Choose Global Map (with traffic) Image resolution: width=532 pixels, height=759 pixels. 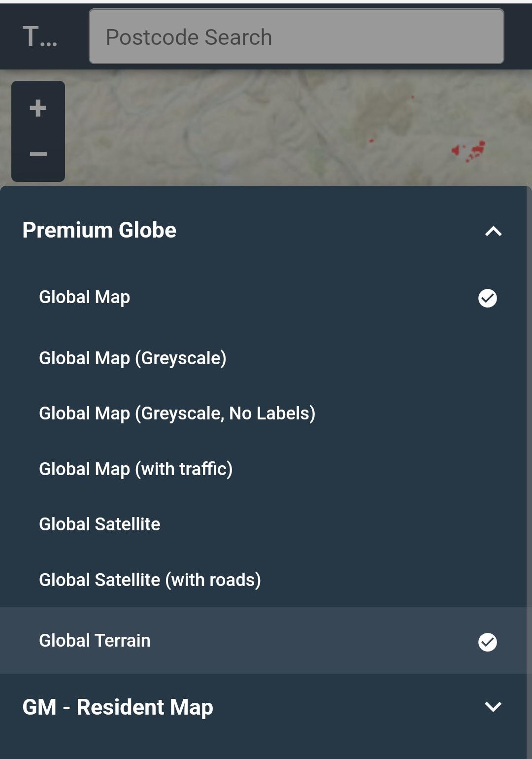tap(263, 469)
